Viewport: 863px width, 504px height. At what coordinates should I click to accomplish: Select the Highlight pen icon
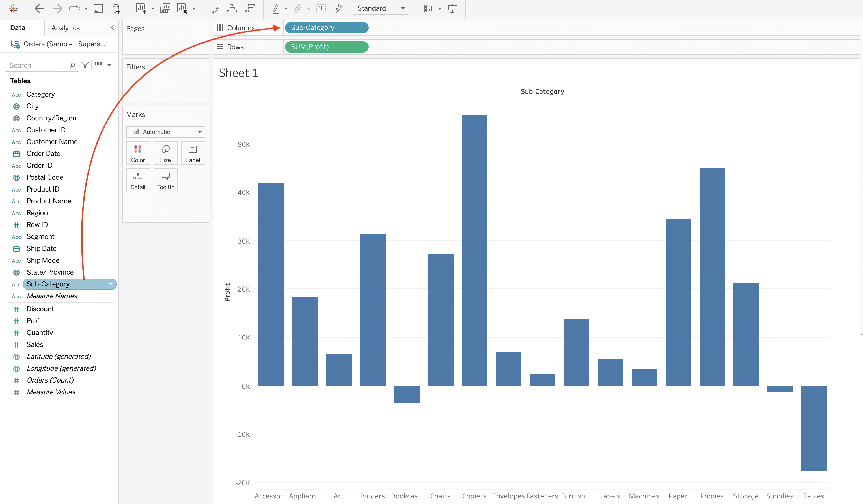[276, 8]
